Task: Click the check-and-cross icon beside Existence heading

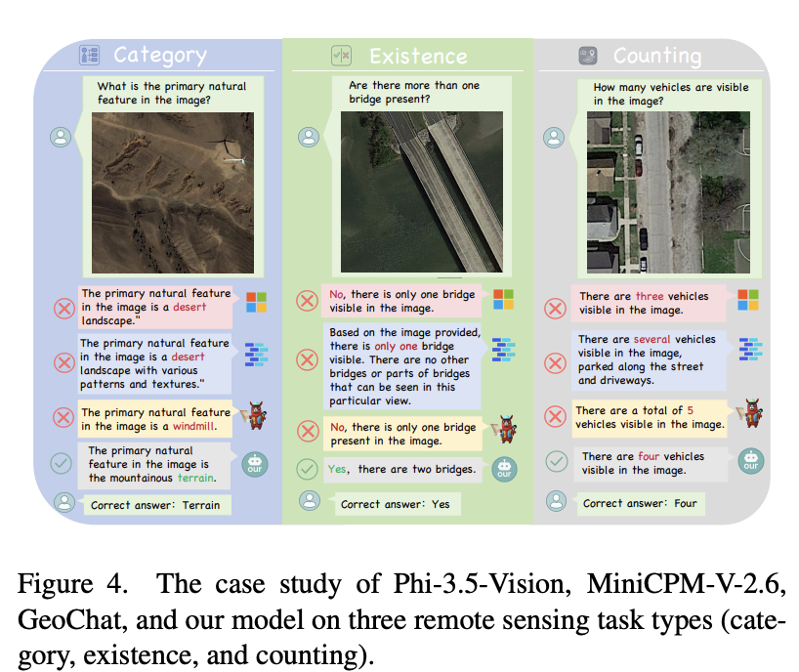Action: [x=341, y=55]
